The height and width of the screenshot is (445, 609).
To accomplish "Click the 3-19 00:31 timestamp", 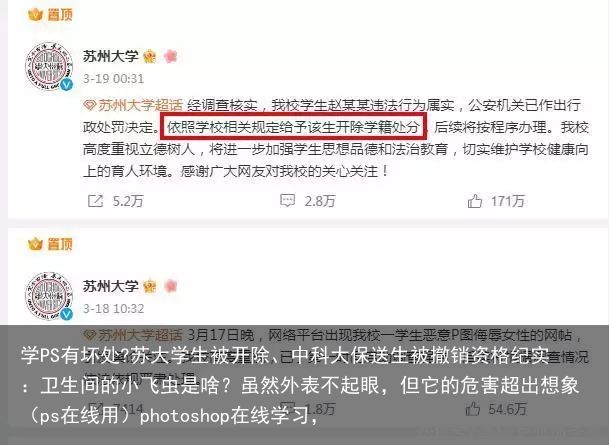I will click(113, 79).
